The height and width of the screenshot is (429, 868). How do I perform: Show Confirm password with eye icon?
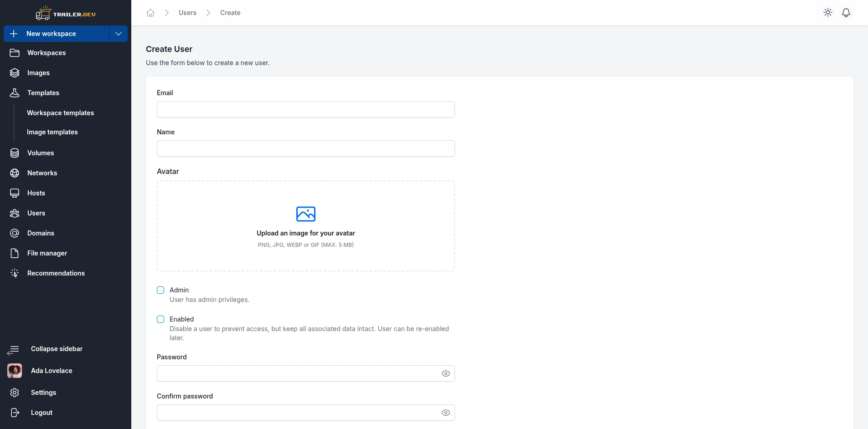pyautogui.click(x=446, y=413)
